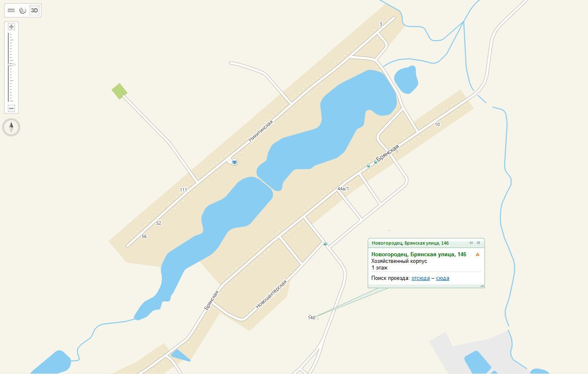Zoom in with the plus button
This screenshot has width=588, height=374.
point(11,27)
